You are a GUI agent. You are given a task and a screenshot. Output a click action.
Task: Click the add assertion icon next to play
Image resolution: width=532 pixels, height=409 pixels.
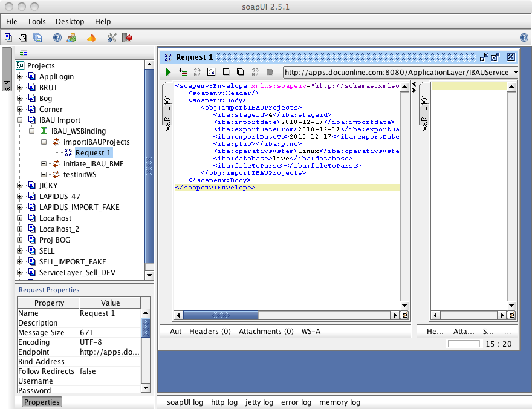pyautogui.click(x=183, y=72)
